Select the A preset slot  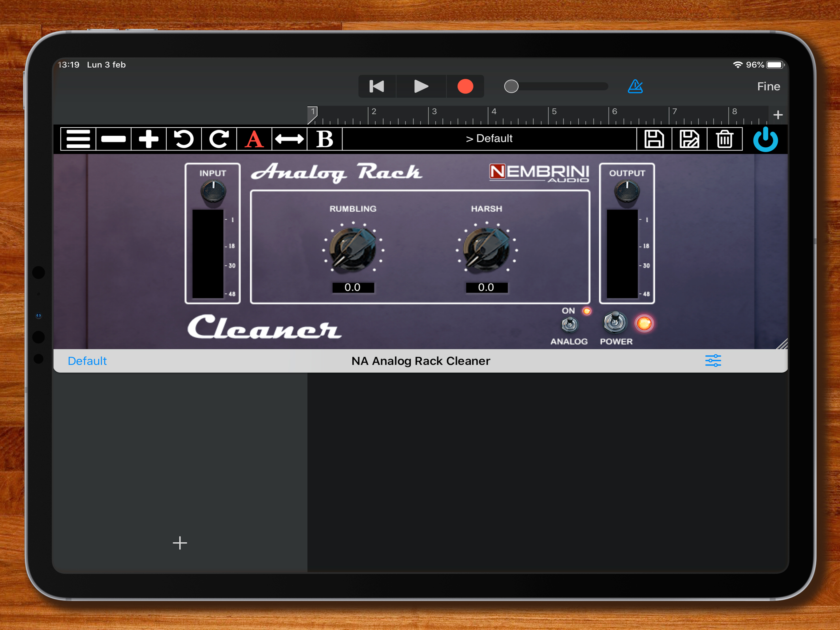pos(254,139)
